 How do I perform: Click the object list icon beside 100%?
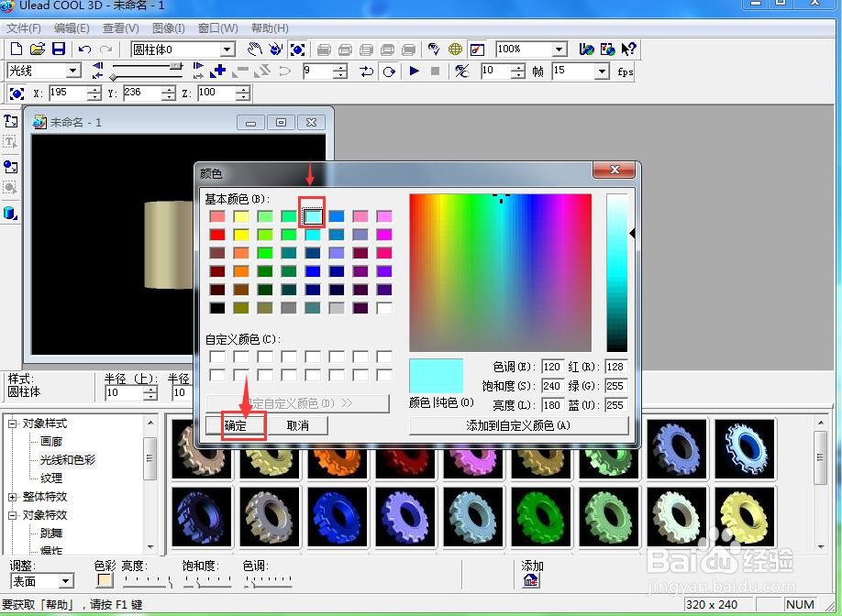[477, 49]
